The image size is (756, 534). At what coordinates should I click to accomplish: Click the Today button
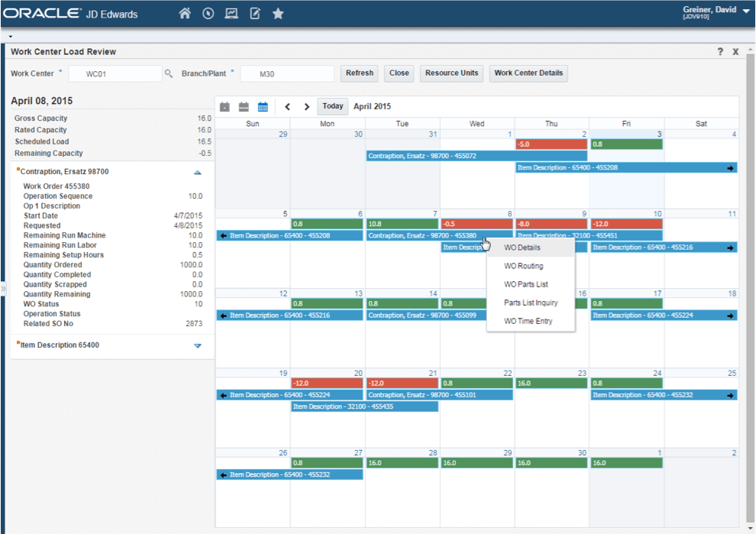click(332, 107)
